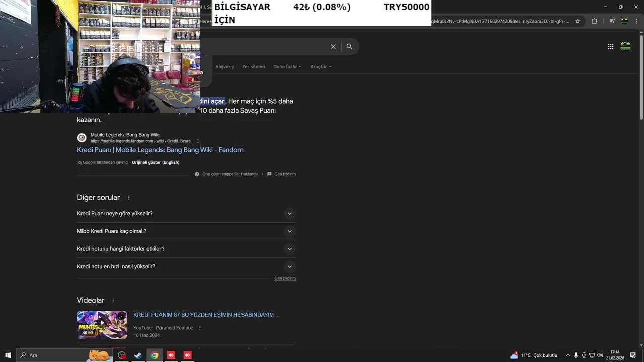Open the second red AnyDesk taskbar icon
Image resolution: width=644 pixels, height=362 pixels.
pos(188,355)
